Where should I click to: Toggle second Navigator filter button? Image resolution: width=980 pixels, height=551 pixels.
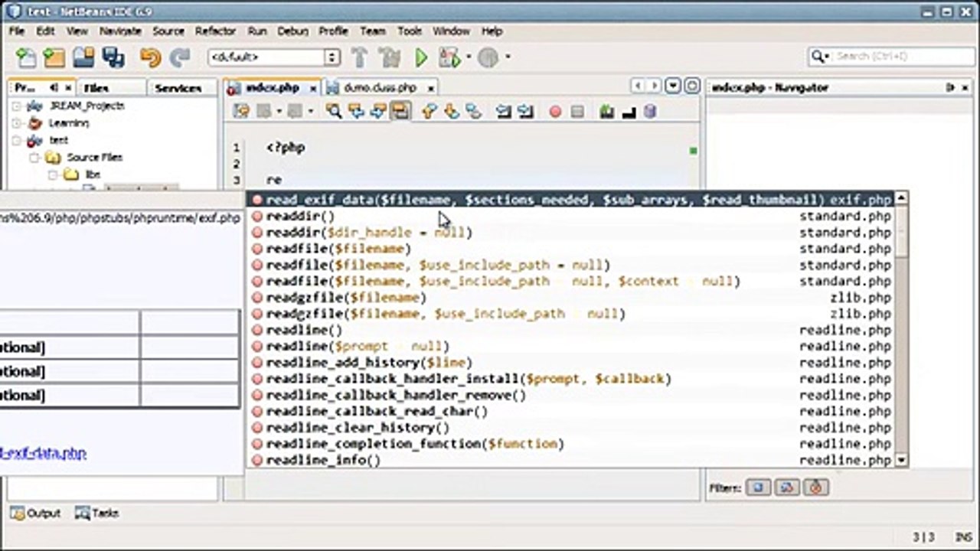point(787,487)
